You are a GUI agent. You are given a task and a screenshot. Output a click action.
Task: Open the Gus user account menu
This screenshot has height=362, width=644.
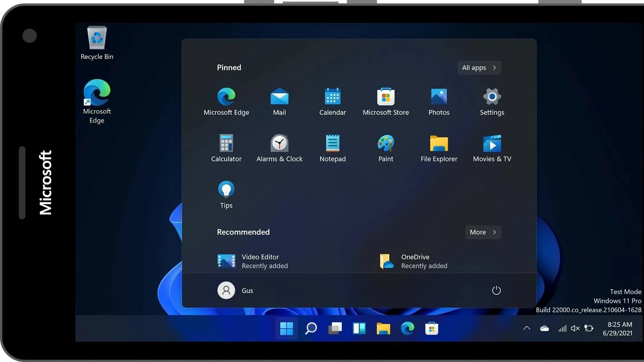[x=235, y=290]
